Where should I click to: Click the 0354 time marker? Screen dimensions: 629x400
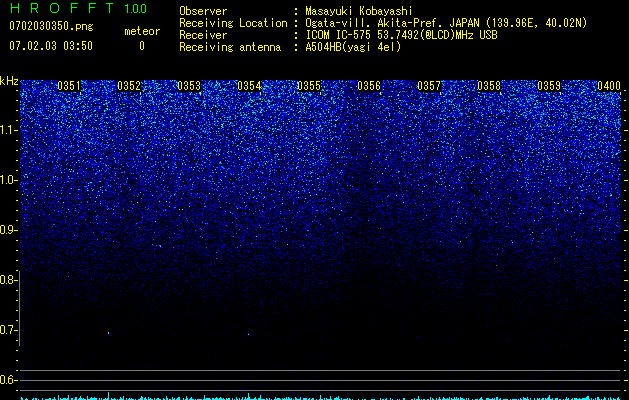pos(249,86)
